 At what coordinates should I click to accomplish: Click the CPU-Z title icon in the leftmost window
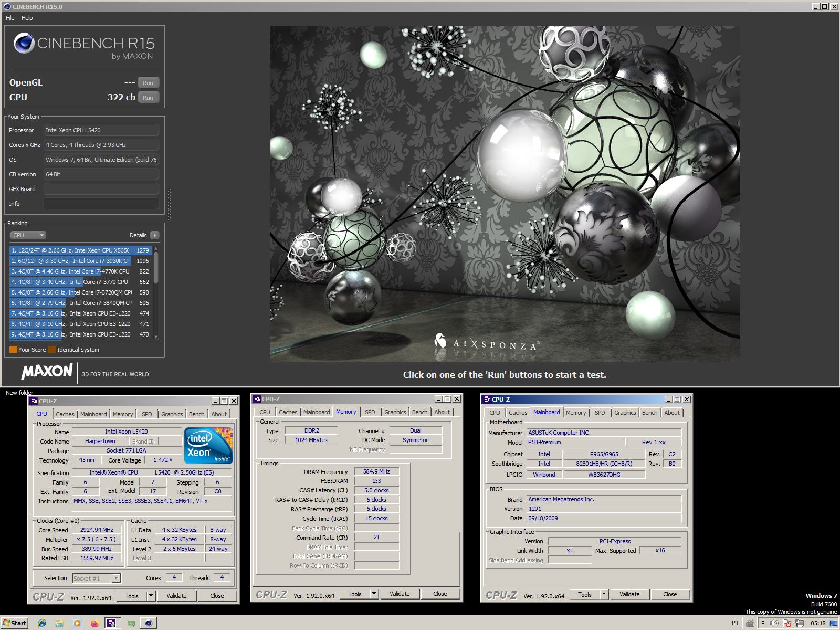tap(34, 401)
